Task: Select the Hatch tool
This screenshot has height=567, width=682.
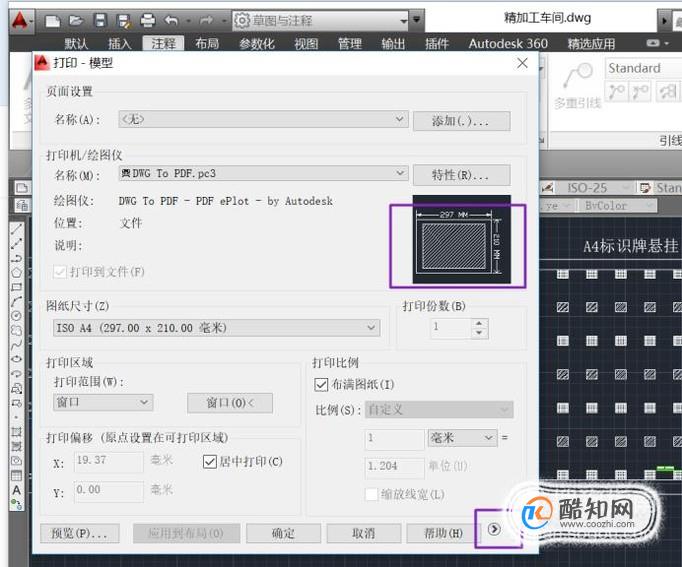Action: tap(16, 432)
